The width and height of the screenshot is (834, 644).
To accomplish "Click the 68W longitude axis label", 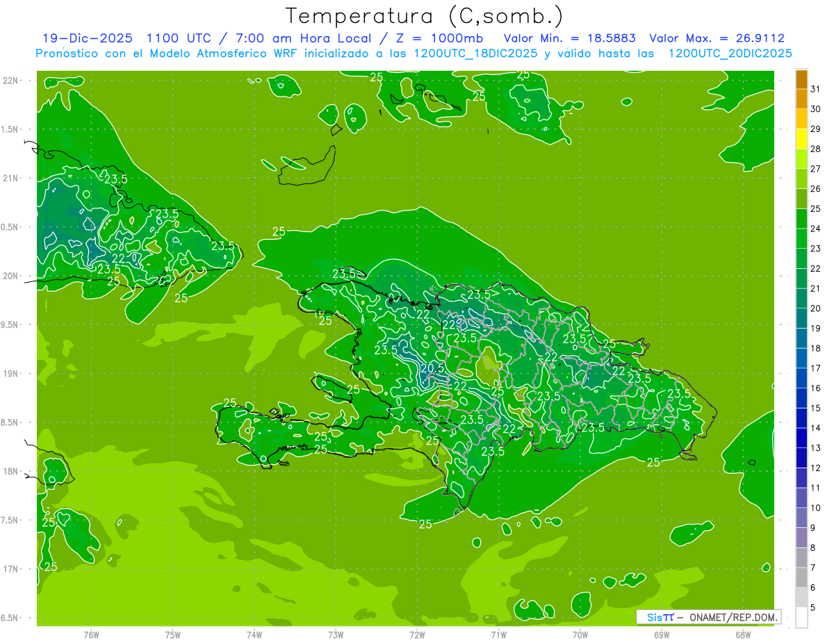I will 743,635.
